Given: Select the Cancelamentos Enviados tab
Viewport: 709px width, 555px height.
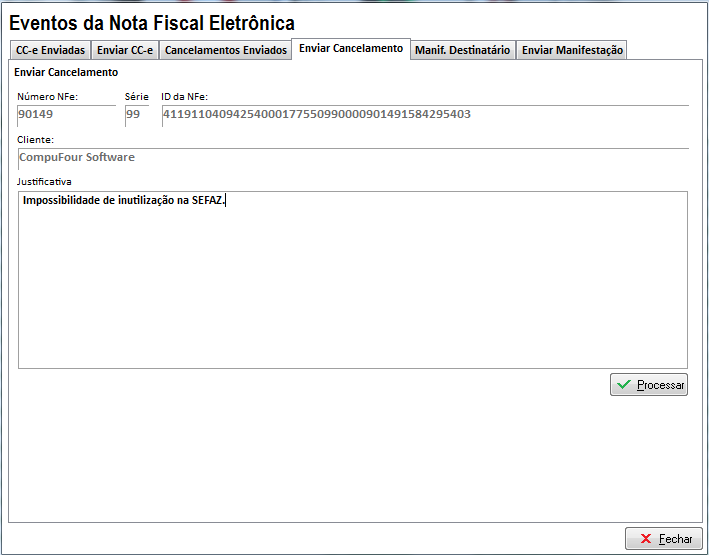Looking at the screenshot, I should pyautogui.click(x=225, y=50).
